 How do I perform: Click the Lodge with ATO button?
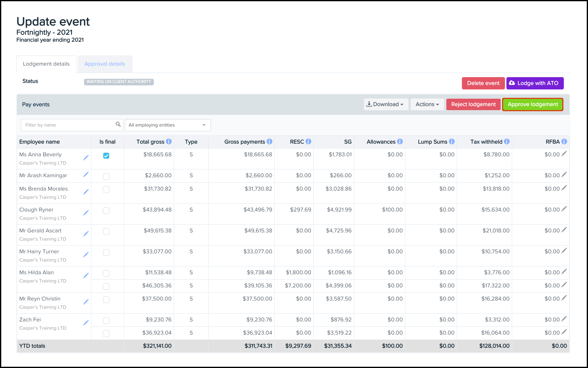click(534, 83)
